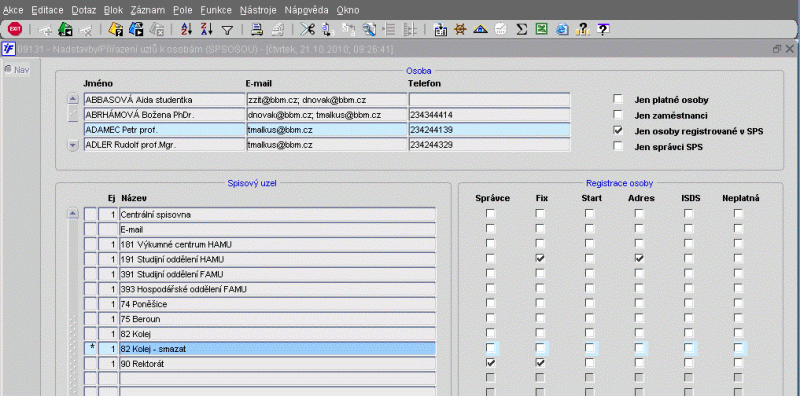This screenshot has height=396, width=800.
Task: Select the E-mail node row
Action: click(x=278, y=229)
